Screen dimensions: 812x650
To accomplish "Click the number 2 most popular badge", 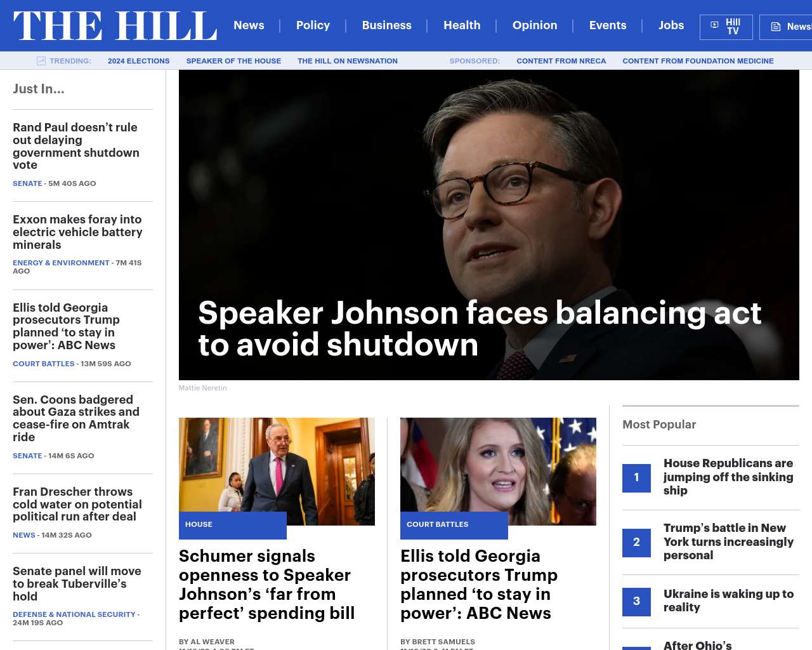I will click(x=636, y=542).
